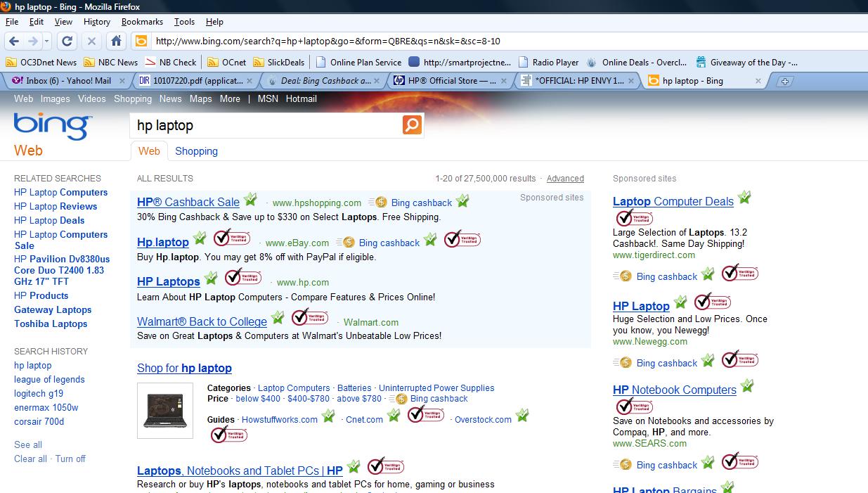Turn off search history
This screenshot has height=493, width=868.
pos(70,459)
